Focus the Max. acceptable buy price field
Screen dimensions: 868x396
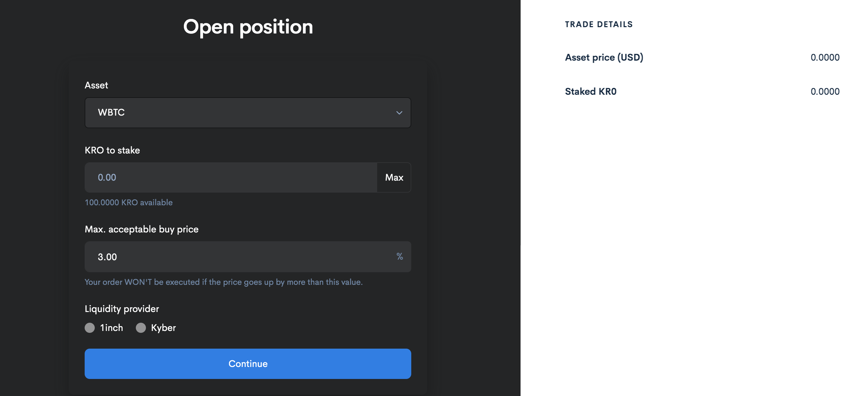click(248, 257)
